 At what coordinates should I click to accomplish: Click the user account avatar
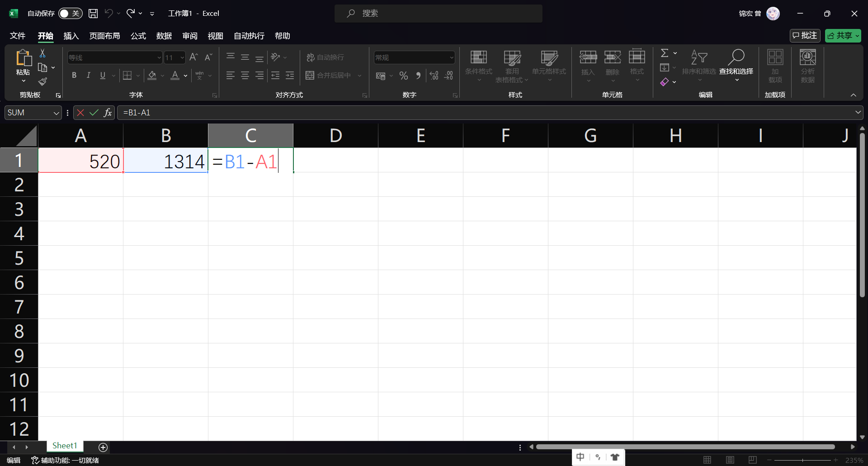773,14
